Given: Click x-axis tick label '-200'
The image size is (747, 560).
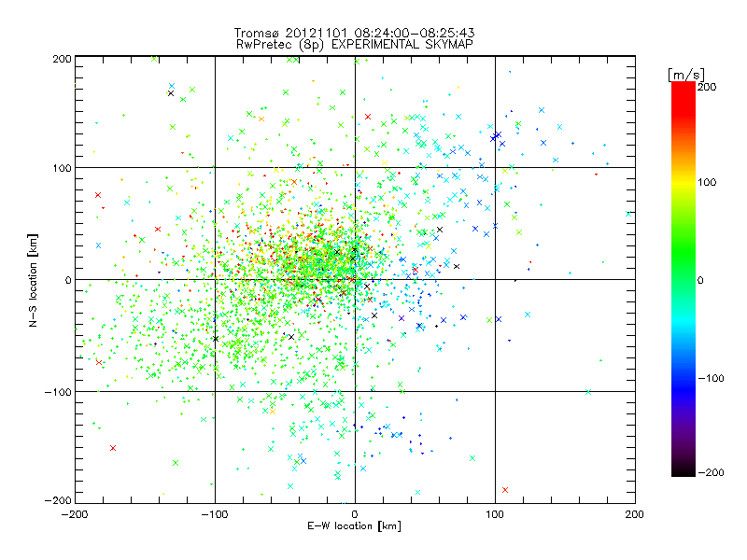Looking at the screenshot, I should pyautogui.click(x=75, y=514).
